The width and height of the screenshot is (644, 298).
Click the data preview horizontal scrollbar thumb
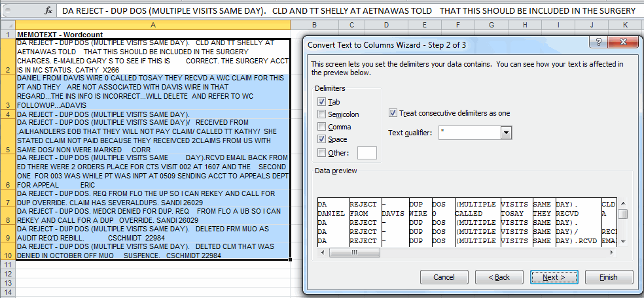coord(355,253)
